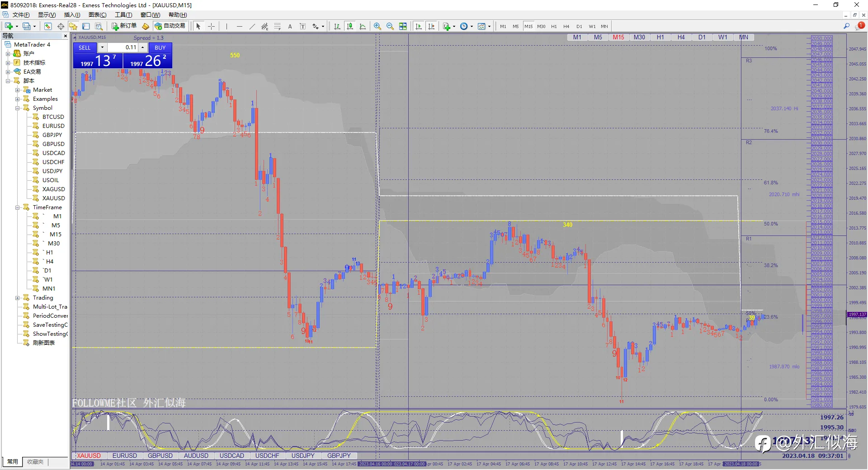868x470 pixels.
Task: Click the M5 button on chart panel
Action: [x=598, y=37]
